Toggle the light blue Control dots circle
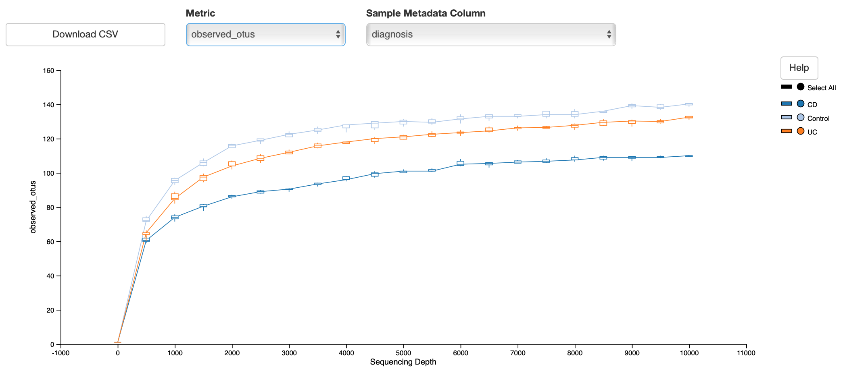The image size is (868, 369). click(801, 117)
